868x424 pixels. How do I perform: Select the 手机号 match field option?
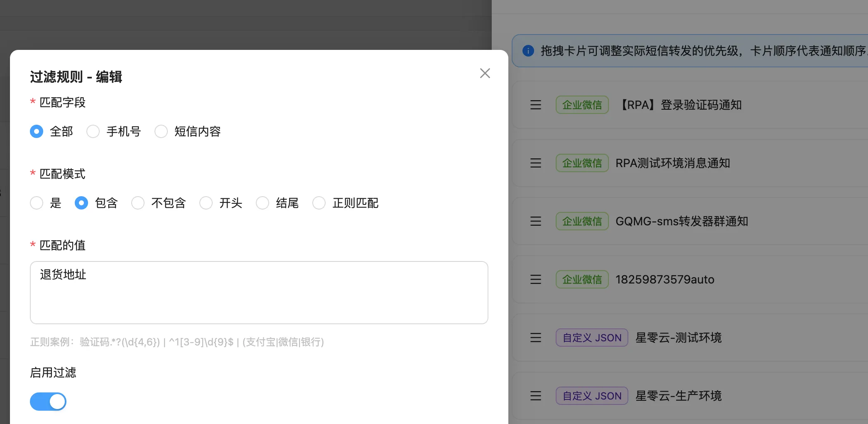pos(93,131)
